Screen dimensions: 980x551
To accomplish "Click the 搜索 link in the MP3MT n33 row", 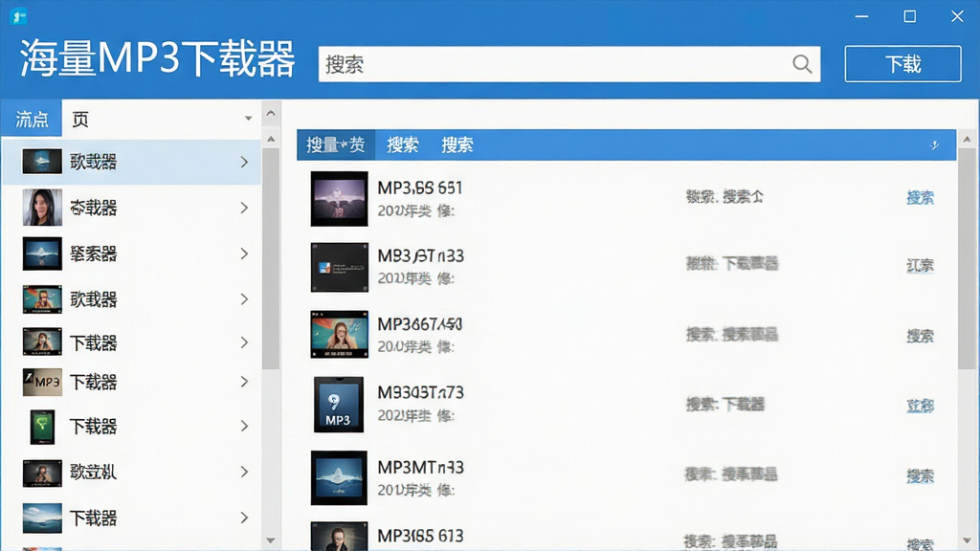I will pos(920,476).
